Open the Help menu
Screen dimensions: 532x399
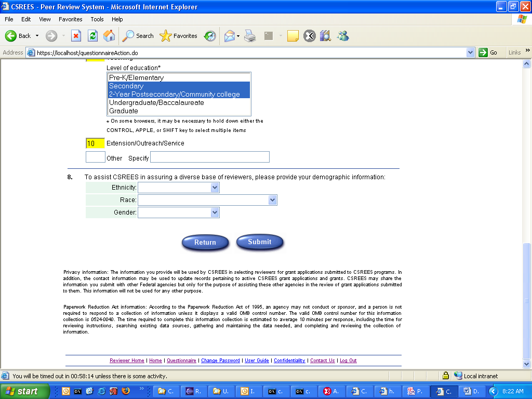tap(117, 19)
